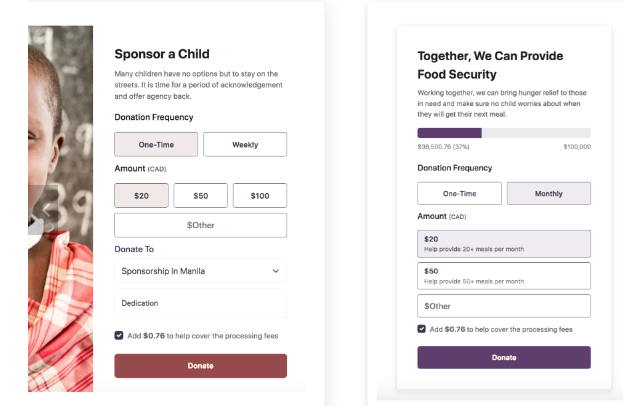Uncheck processing fees box in Sponsor a Child form

(x=119, y=336)
